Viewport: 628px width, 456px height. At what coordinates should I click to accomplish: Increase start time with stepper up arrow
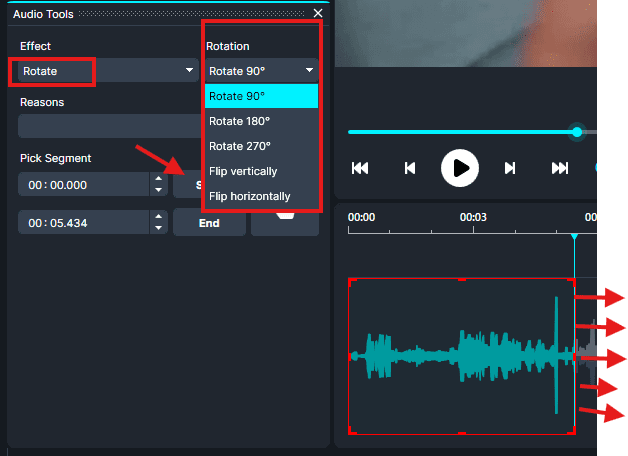[157, 180]
